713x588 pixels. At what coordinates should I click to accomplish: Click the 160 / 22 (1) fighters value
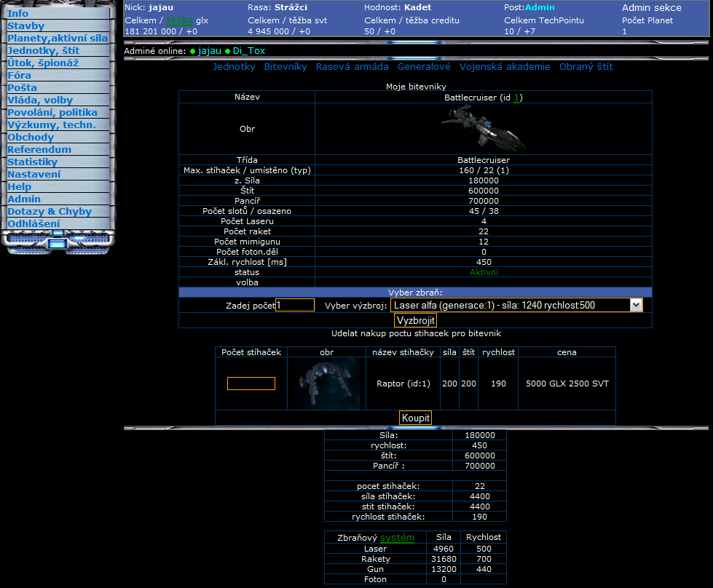(x=484, y=170)
